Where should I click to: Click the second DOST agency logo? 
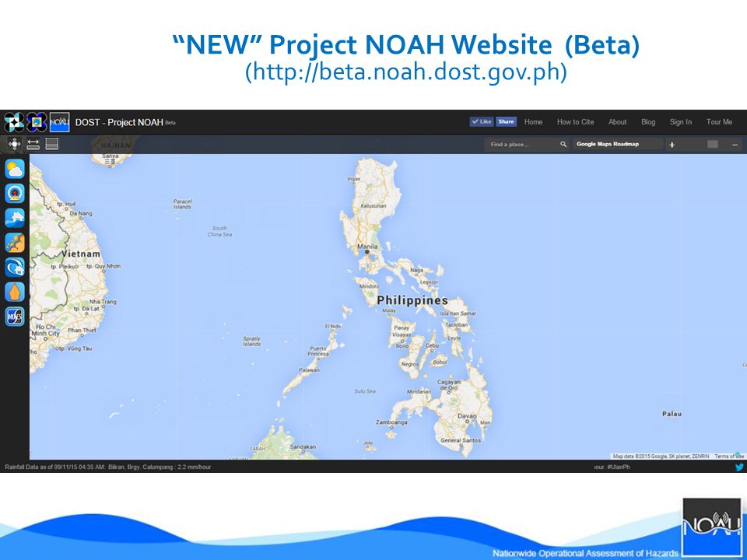[37, 122]
